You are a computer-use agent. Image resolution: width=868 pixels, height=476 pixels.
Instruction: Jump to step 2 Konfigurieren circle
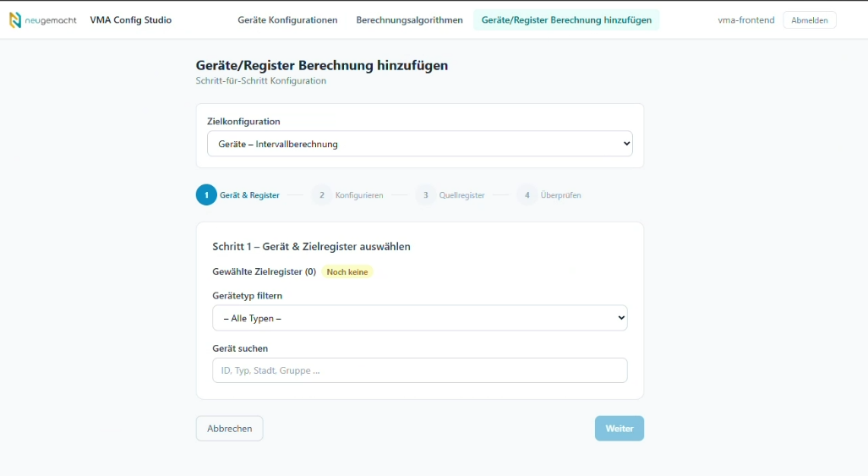pyautogui.click(x=321, y=195)
